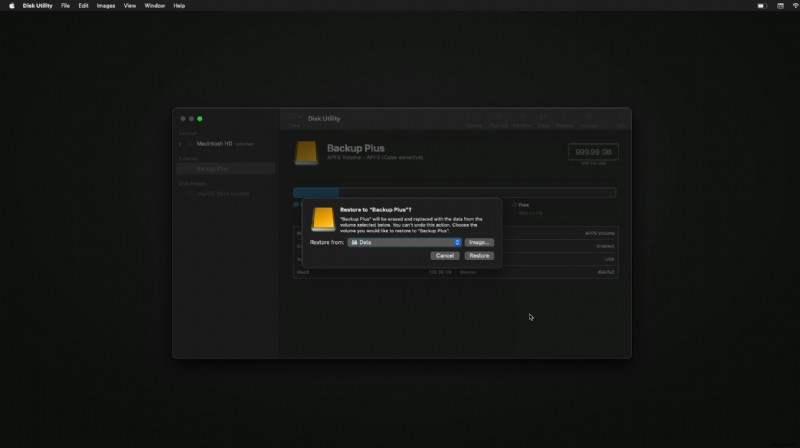Click the USB connection value
The image size is (800, 448).
point(609,259)
